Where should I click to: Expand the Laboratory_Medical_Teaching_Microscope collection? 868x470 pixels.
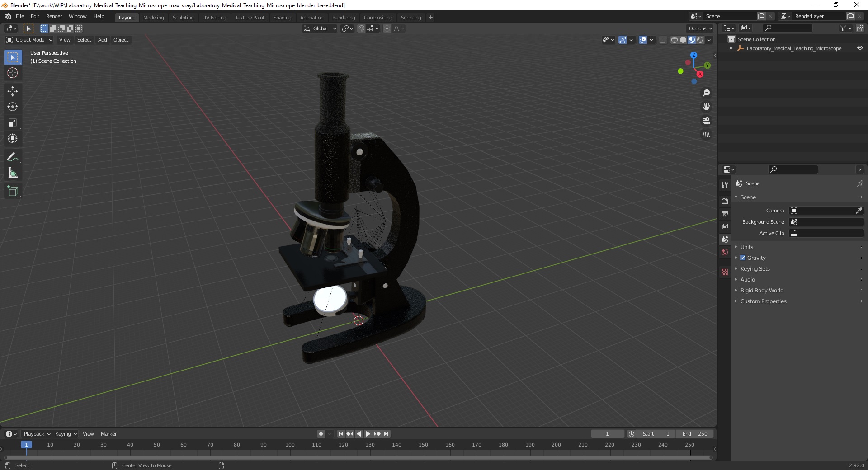tap(731, 48)
